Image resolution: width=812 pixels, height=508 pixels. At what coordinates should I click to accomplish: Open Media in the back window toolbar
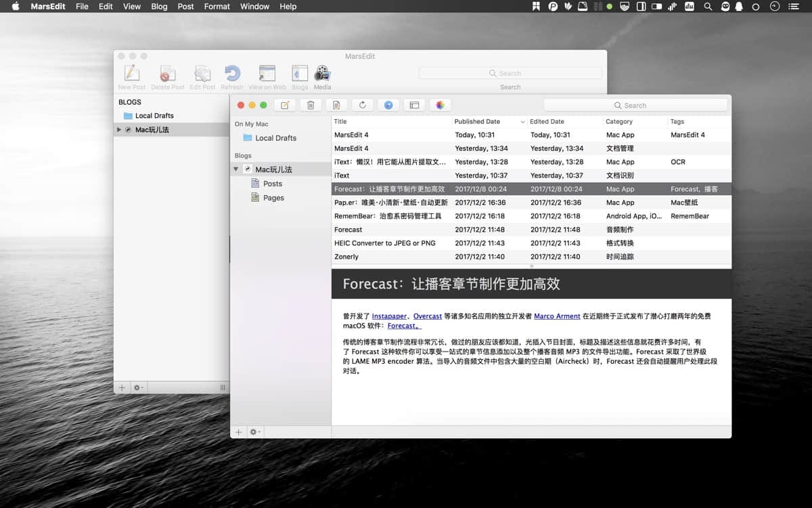(x=322, y=77)
